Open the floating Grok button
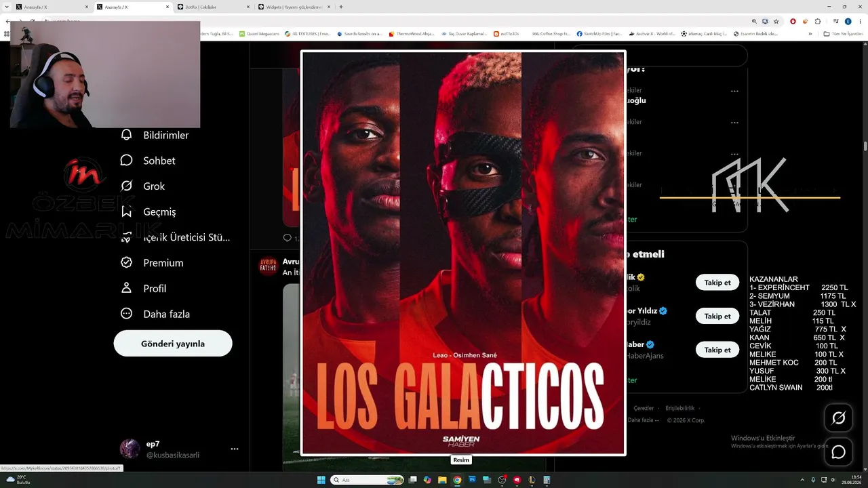Image resolution: width=868 pixels, height=488 pixels. click(x=839, y=418)
